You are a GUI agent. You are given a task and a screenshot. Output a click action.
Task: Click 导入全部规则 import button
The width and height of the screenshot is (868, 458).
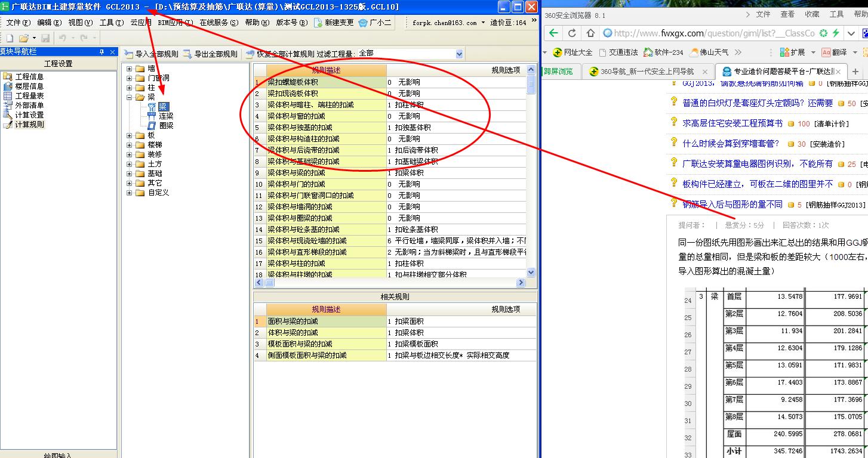[x=151, y=54]
